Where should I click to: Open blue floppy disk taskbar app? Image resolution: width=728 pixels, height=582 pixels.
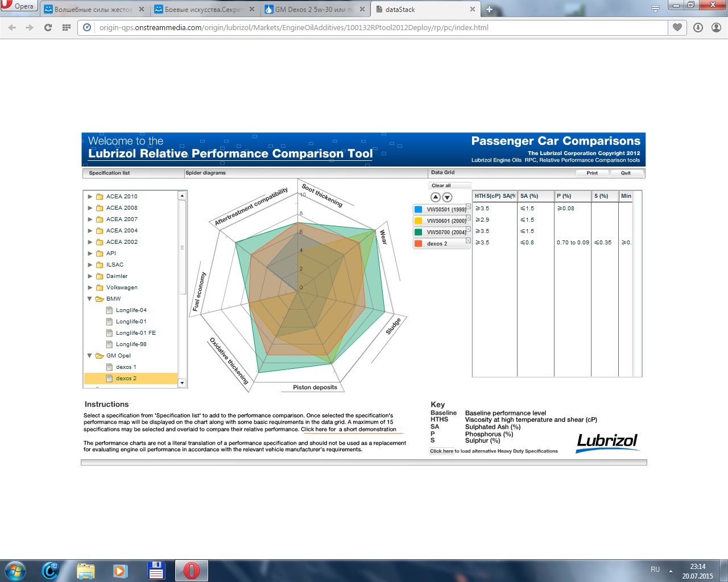tap(156, 571)
